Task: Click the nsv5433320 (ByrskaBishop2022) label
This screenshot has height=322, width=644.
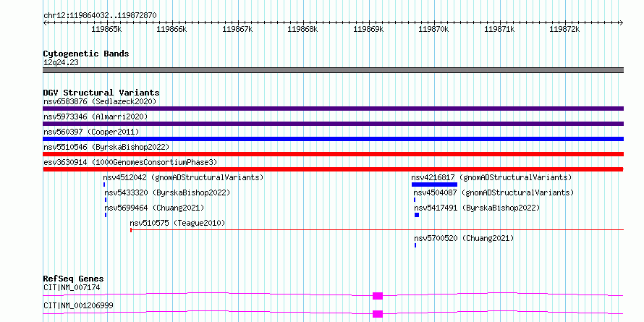Action: [167, 192]
